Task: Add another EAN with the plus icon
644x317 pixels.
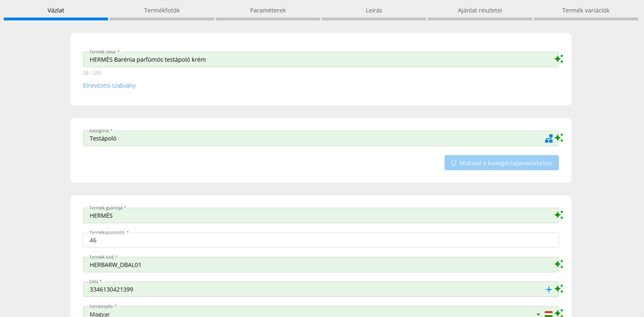Action: [x=549, y=289]
